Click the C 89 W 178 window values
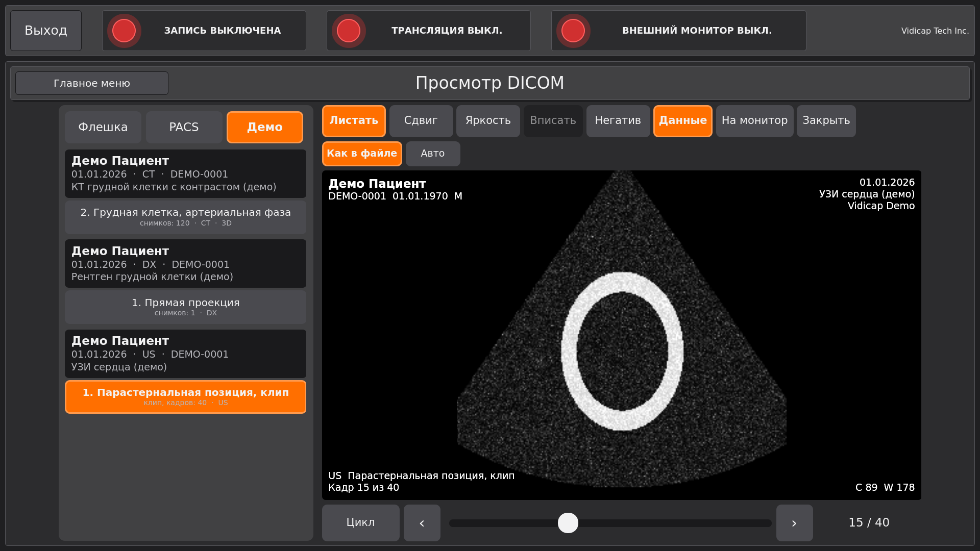The width and height of the screenshot is (980, 551). tap(885, 488)
